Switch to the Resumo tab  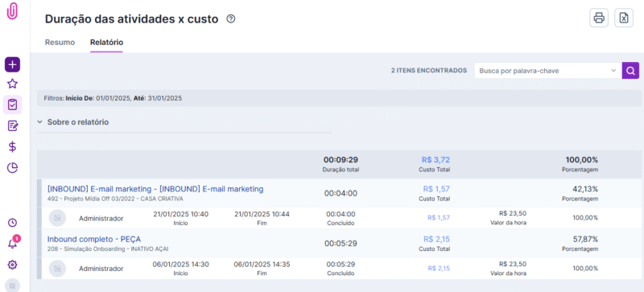[x=60, y=42]
